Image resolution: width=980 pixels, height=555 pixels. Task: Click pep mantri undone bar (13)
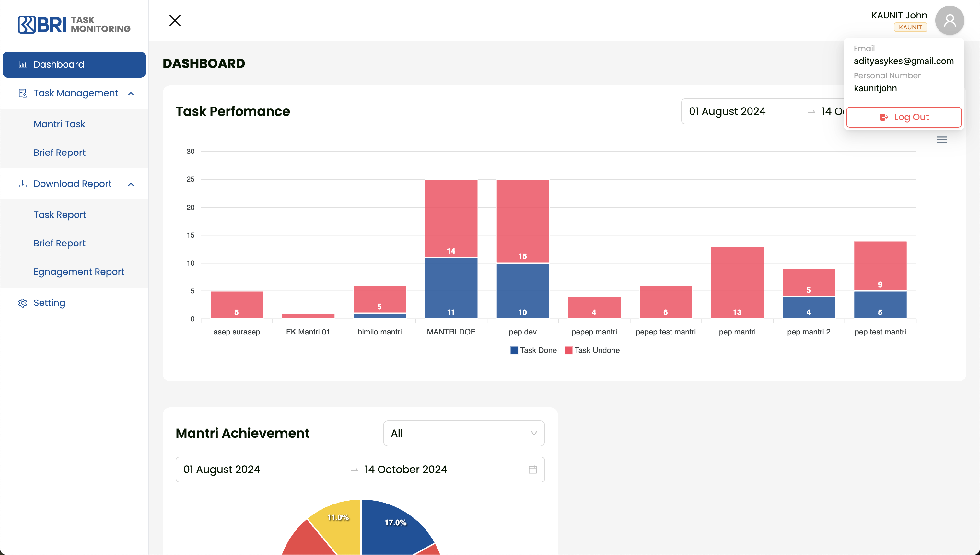click(x=737, y=282)
